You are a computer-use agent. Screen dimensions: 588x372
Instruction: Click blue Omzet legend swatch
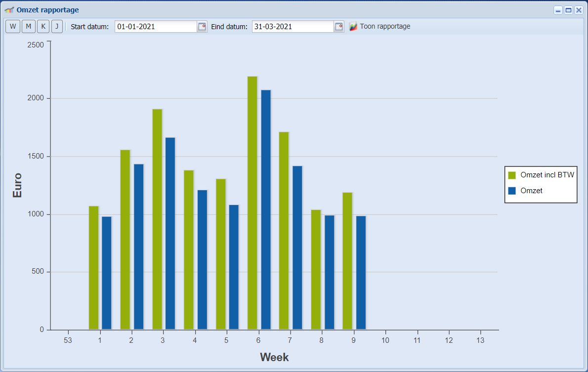click(512, 191)
